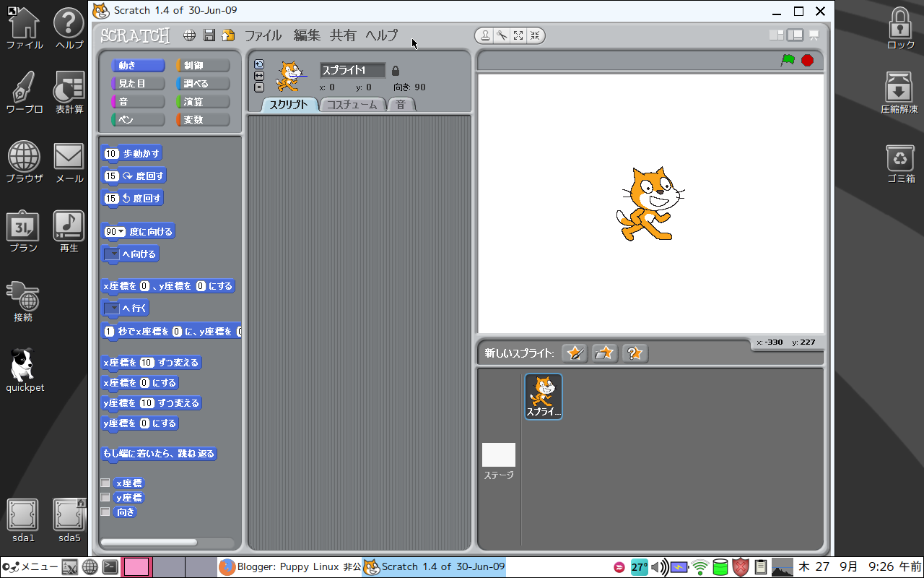Click the wifi signal tray icon
This screenshot has width=924, height=578.
[x=699, y=567]
